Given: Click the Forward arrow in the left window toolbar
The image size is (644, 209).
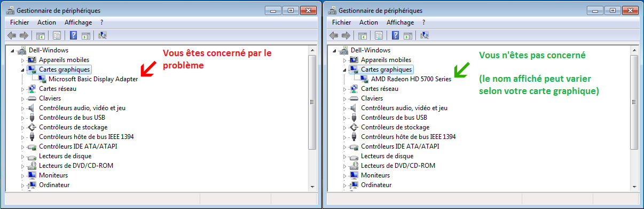Looking at the screenshot, I should (x=23, y=35).
